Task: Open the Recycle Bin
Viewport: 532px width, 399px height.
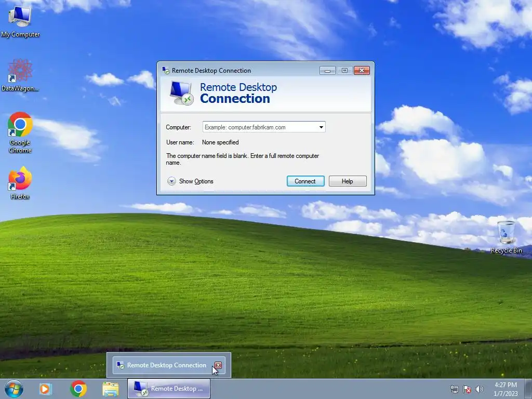Action: [x=506, y=237]
